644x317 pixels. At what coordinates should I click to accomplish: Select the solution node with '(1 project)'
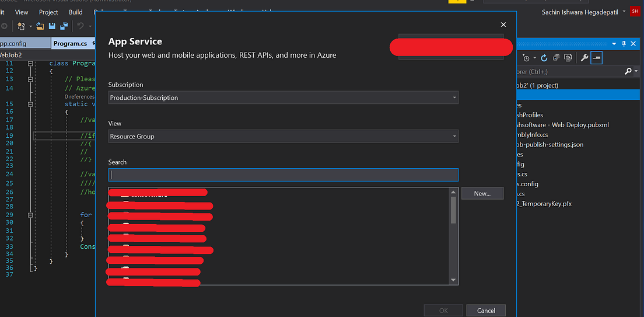(538, 85)
